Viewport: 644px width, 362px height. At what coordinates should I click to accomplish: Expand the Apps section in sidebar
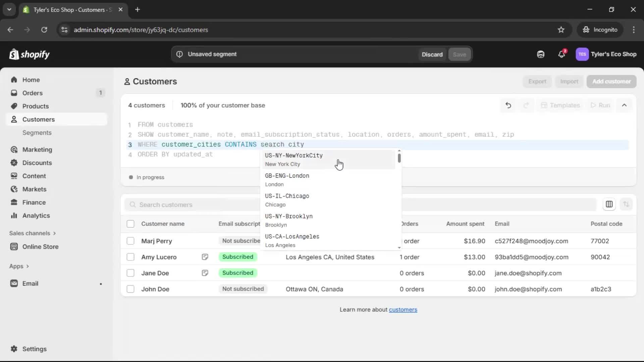click(19, 266)
